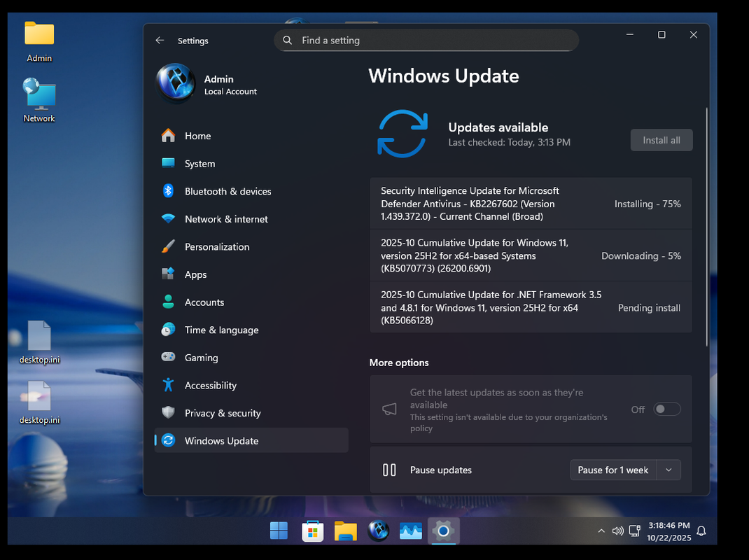The image size is (749, 560).
Task: Open Accessibility settings page
Action: click(x=251, y=385)
